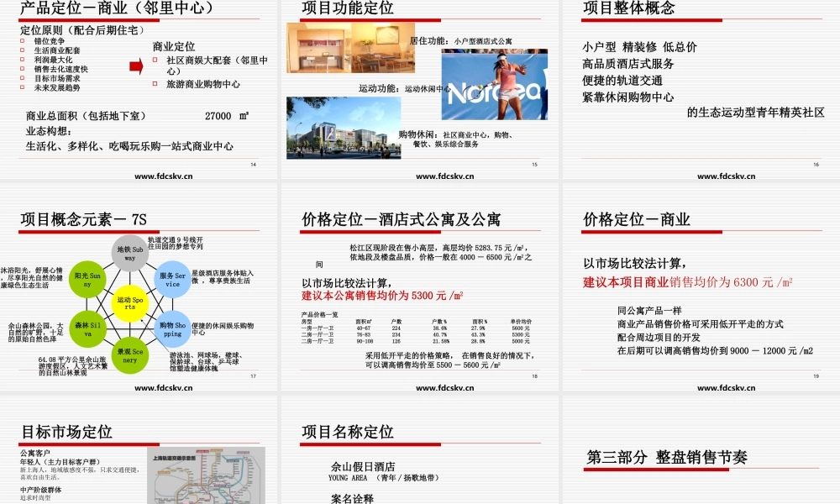This screenshot has width=840, height=504.
Task: Click the red 建议本项目商业销售均价为 6300 元 line
Action: click(x=688, y=282)
